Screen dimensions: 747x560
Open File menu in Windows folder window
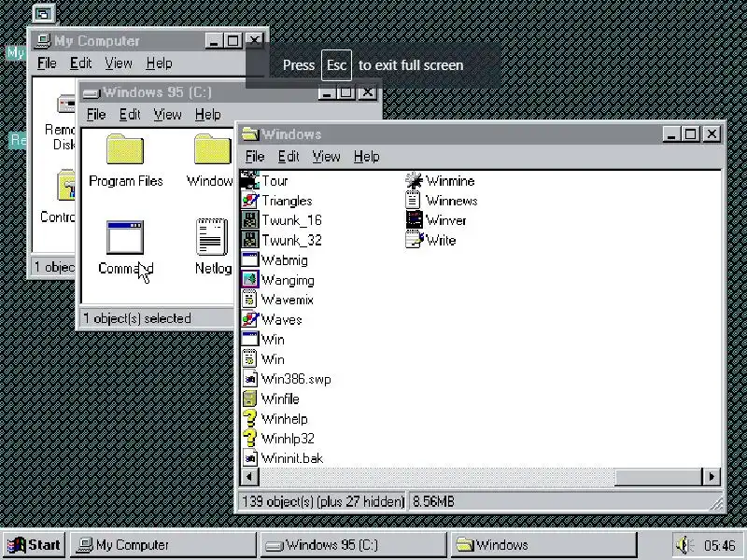[255, 156]
